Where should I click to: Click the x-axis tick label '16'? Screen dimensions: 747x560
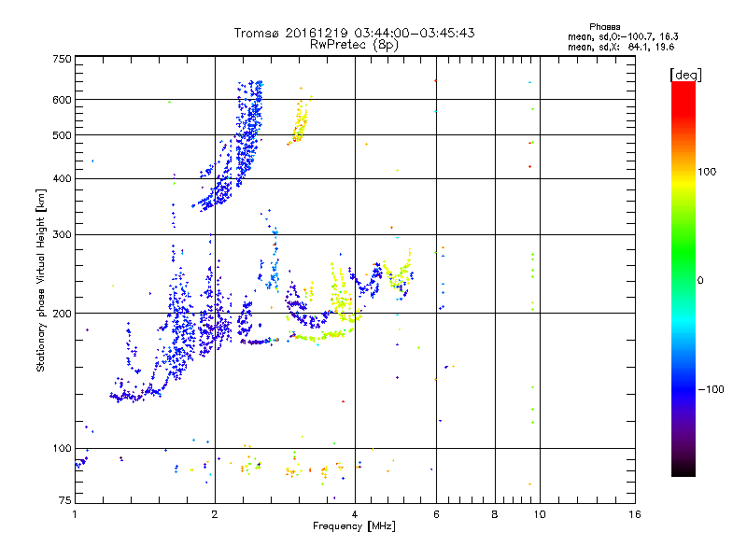point(635,514)
